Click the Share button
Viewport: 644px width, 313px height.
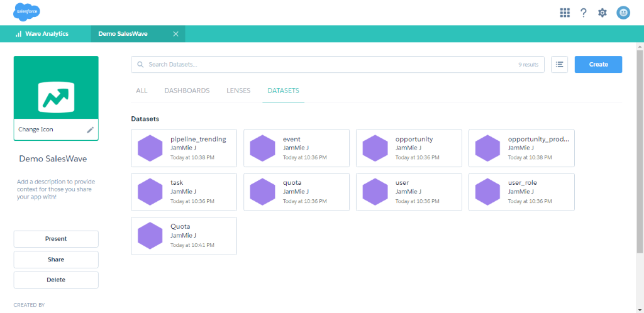[x=56, y=259]
